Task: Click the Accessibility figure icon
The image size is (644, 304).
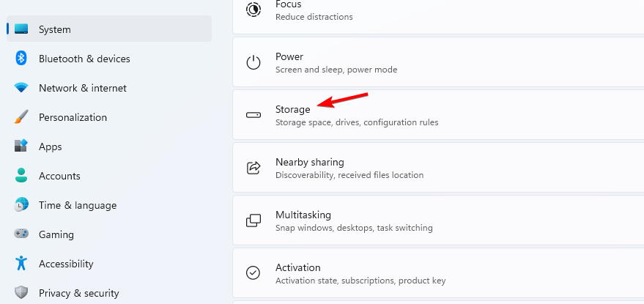Action: [x=21, y=264]
